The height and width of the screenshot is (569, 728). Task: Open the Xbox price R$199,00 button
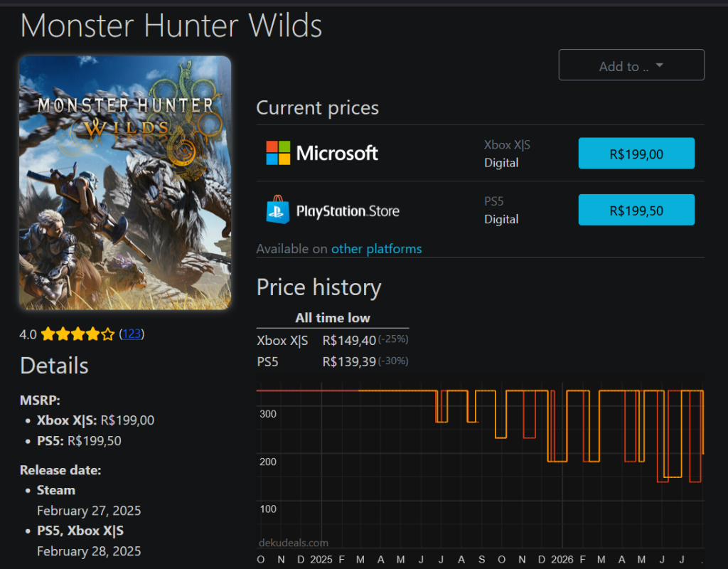[636, 154]
